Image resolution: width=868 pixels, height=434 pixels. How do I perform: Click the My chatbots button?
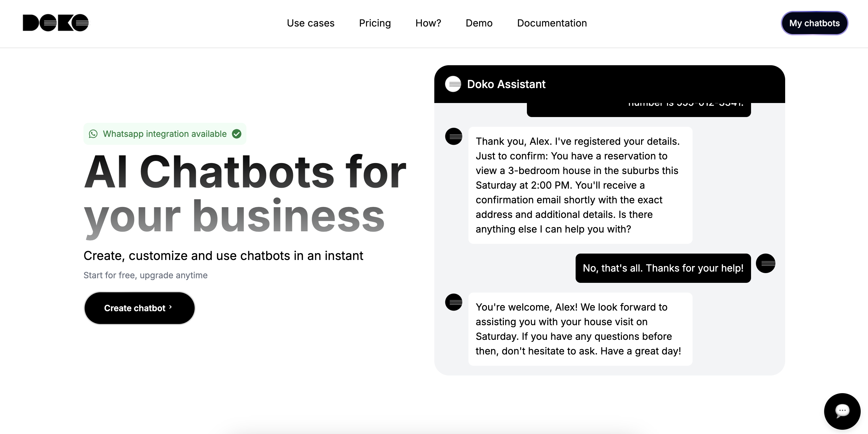pos(814,23)
